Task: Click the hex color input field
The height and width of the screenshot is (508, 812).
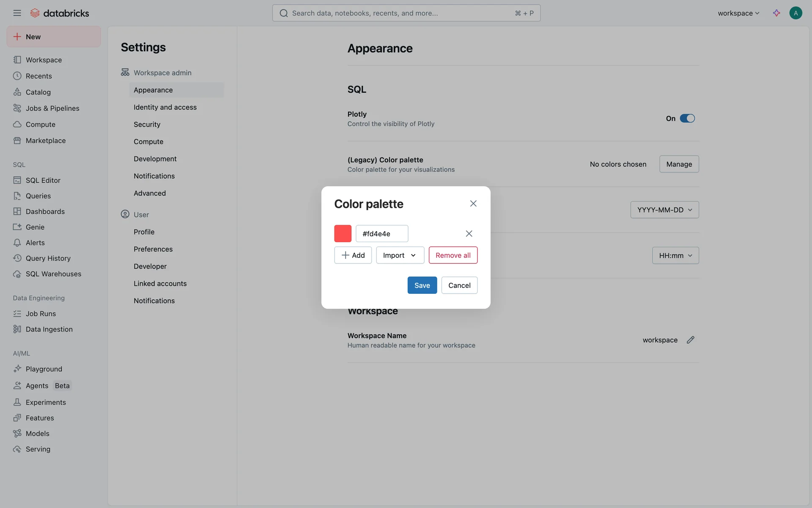Action: pyautogui.click(x=381, y=234)
